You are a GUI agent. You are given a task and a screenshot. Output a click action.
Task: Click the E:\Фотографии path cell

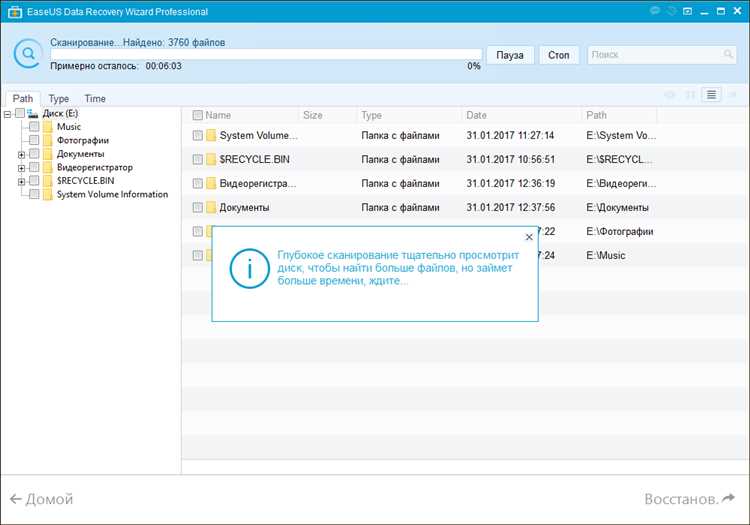[x=619, y=231]
